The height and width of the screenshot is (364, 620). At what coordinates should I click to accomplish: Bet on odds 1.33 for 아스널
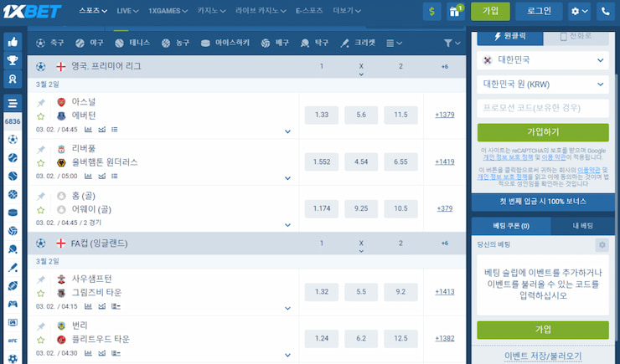(322, 115)
